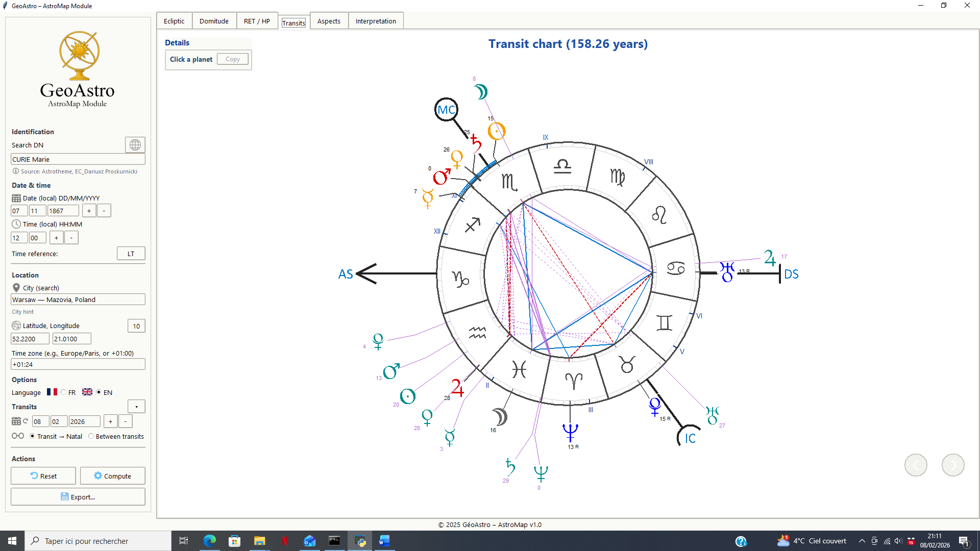Screen dimensions: 980x551
Task: Open the Netflix icon in the taskbar
Action: click(x=284, y=541)
